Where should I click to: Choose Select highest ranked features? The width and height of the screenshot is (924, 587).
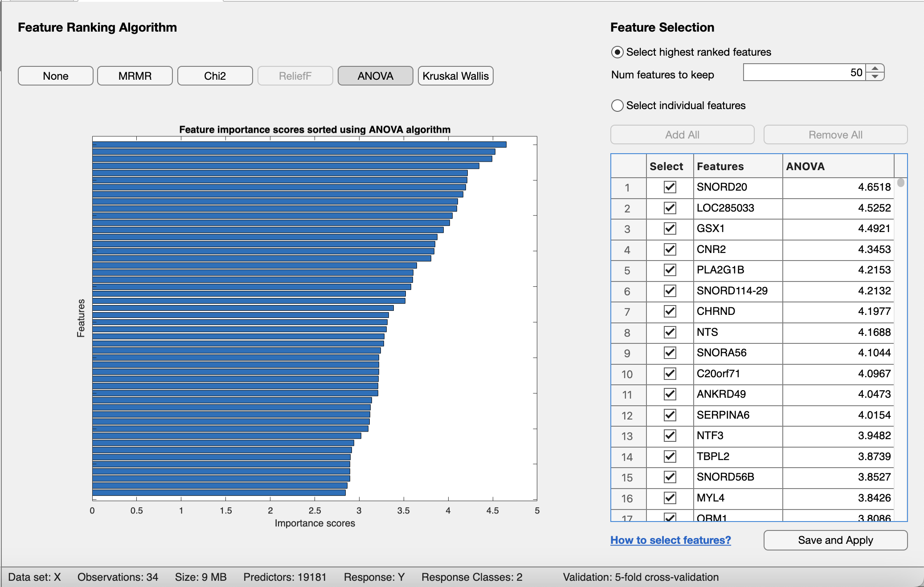[617, 52]
